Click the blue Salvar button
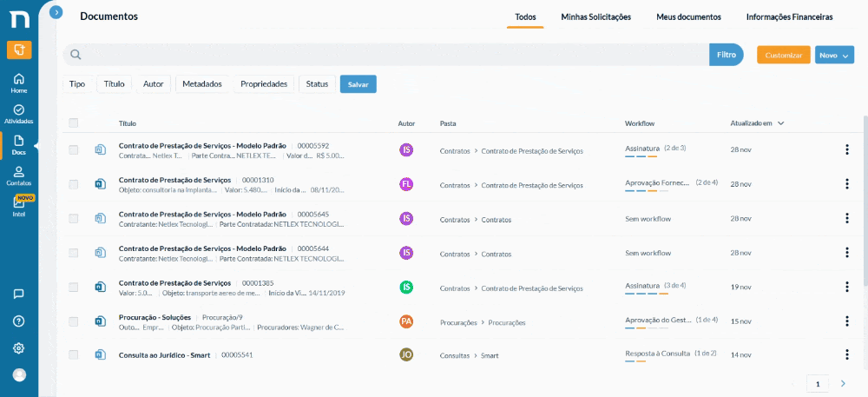Image resolution: width=868 pixels, height=397 pixels. (358, 84)
